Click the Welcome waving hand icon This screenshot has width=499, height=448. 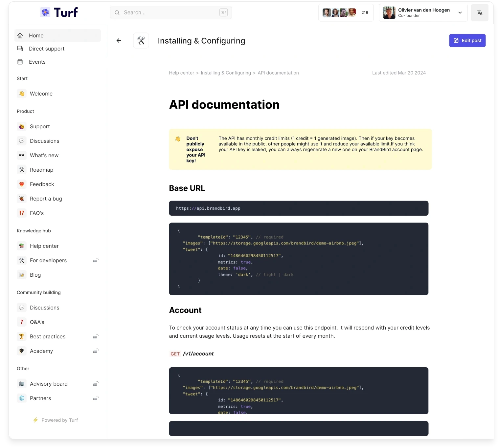click(x=22, y=94)
